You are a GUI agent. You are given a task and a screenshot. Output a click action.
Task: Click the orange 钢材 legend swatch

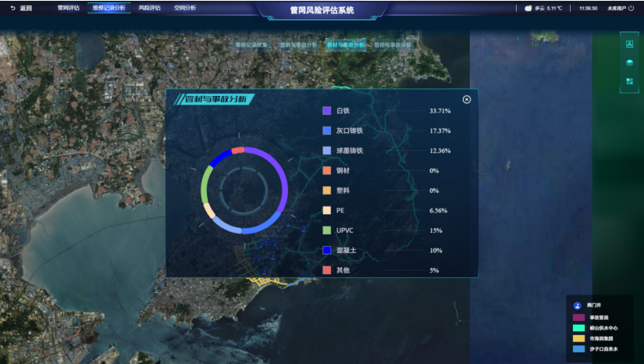pos(327,170)
